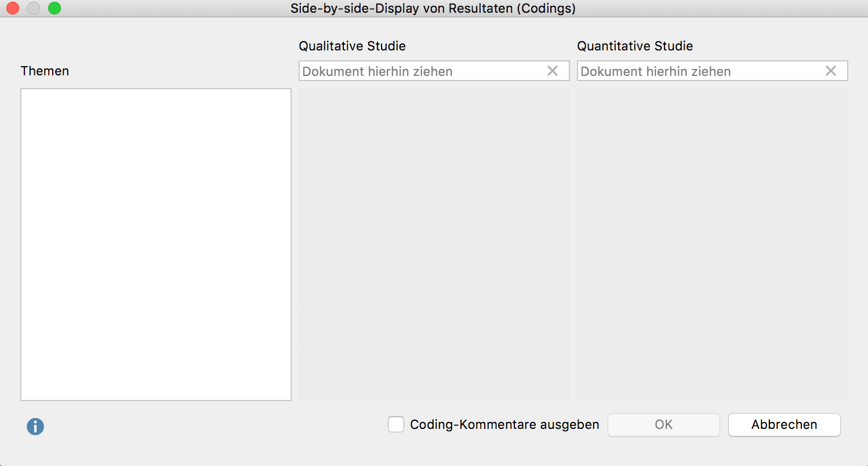The height and width of the screenshot is (466, 868).
Task: Enable the Coding-Kommentare ausgeben checkbox
Action: 396,424
